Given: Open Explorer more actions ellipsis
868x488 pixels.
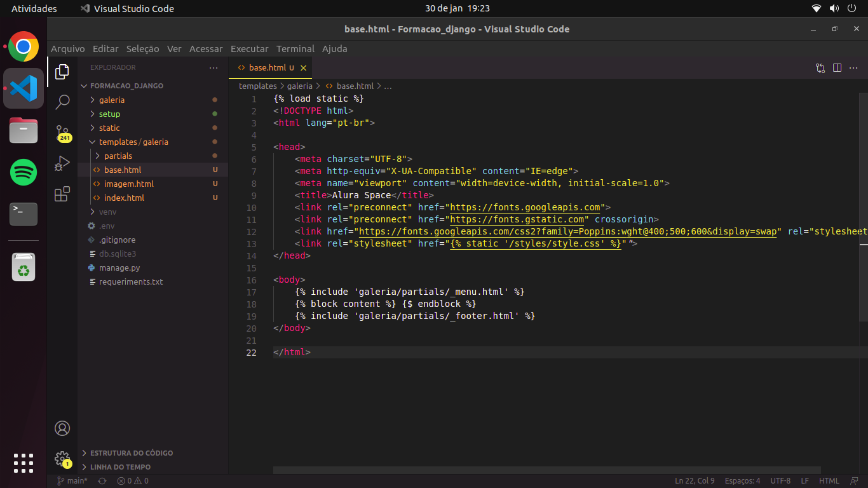Looking at the screenshot, I should tap(213, 67).
